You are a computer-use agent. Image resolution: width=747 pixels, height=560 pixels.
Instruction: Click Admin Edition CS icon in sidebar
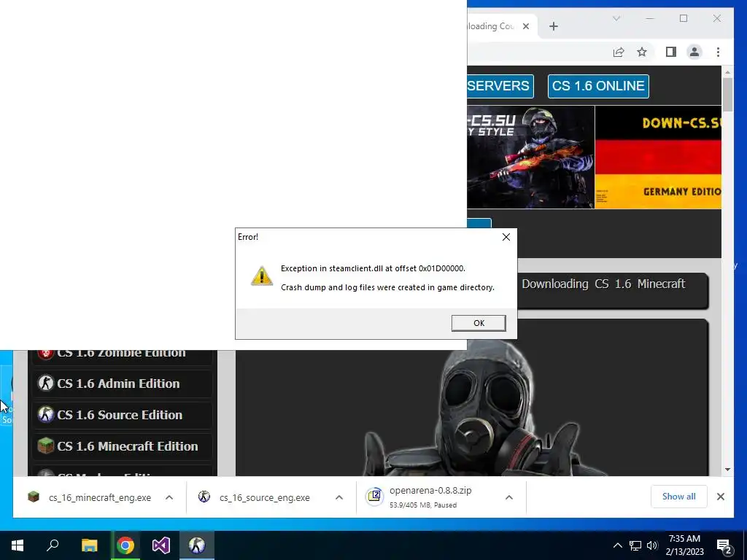[46, 384]
